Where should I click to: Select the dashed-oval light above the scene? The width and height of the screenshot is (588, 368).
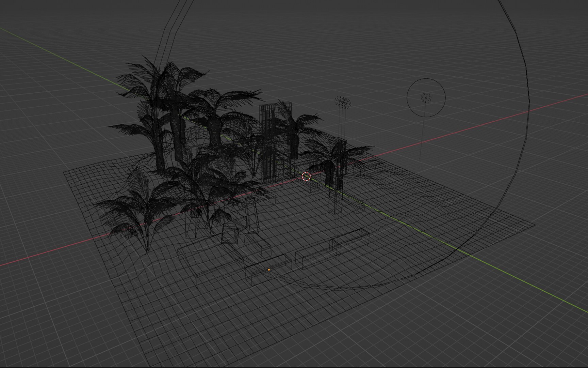(342, 102)
